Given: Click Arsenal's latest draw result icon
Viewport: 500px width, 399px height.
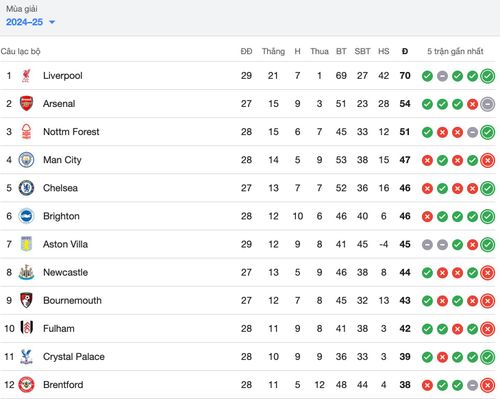Looking at the screenshot, I should (x=487, y=104).
